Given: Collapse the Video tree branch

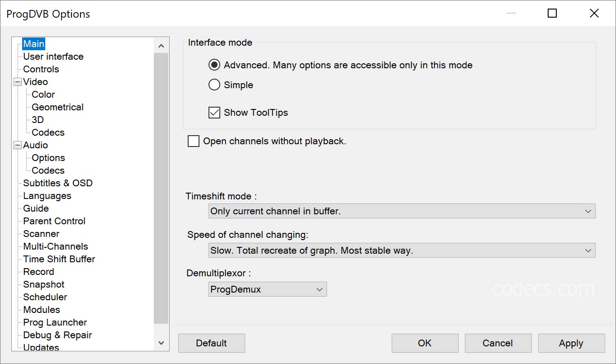Looking at the screenshot, I should point(18,82).
